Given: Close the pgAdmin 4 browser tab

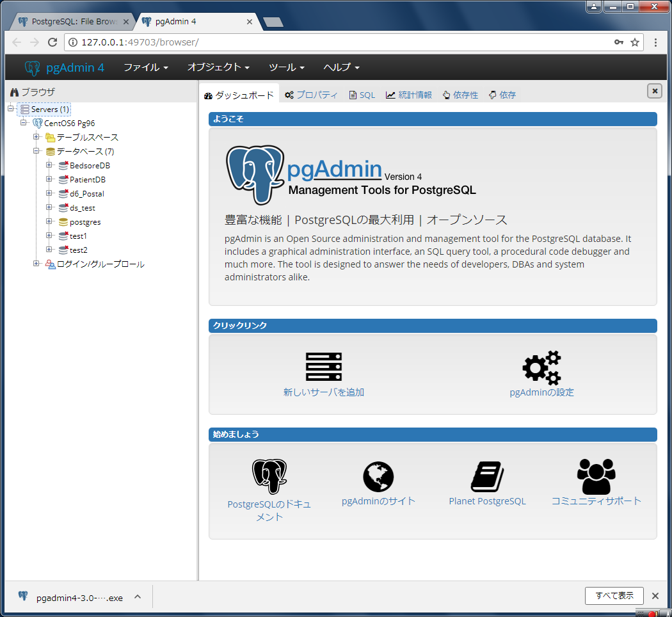Looking at the screenshot, I should [x=250, y=21].
